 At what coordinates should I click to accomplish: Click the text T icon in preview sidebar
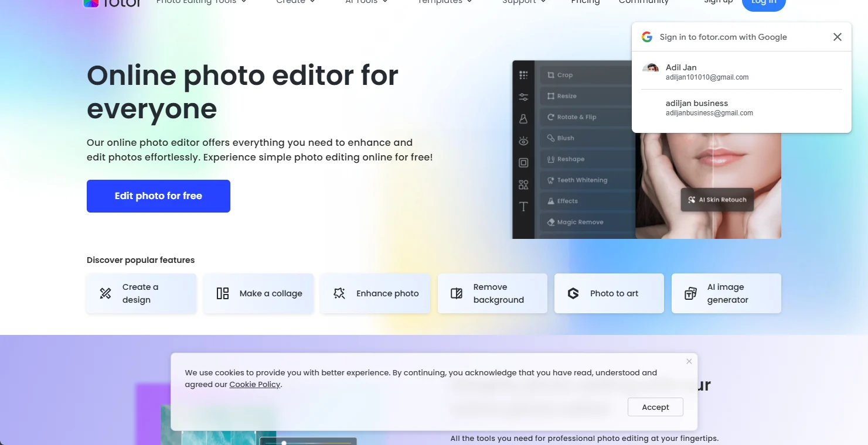click(x=523, y=207)
